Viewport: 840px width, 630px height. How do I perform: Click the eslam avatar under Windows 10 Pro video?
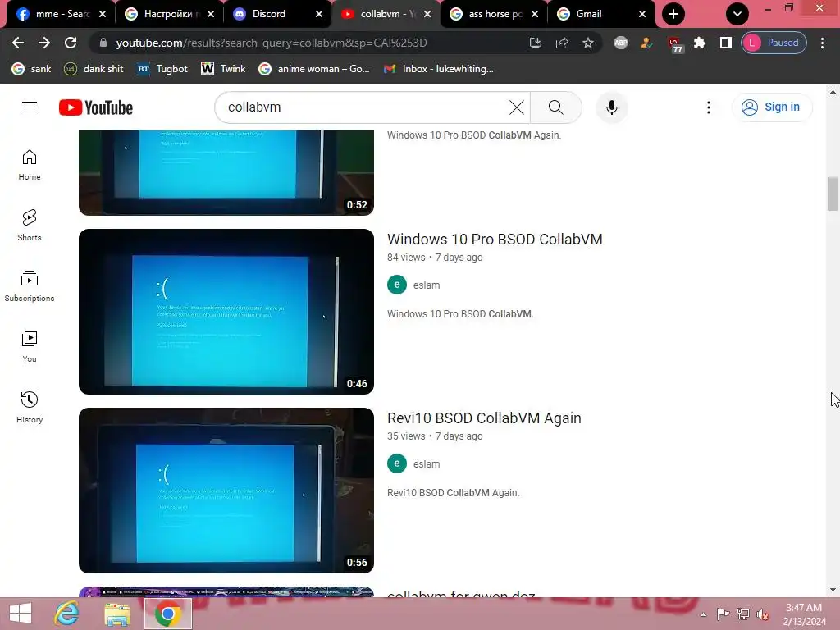pyautogui.click(x=397, y=285)
